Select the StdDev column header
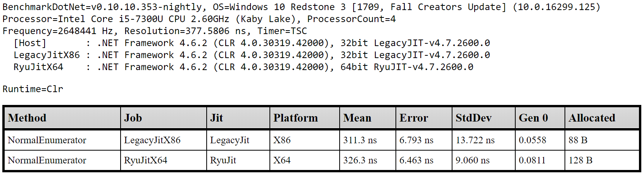This screenshot has width=644, height=175. (x=484, y=118)
